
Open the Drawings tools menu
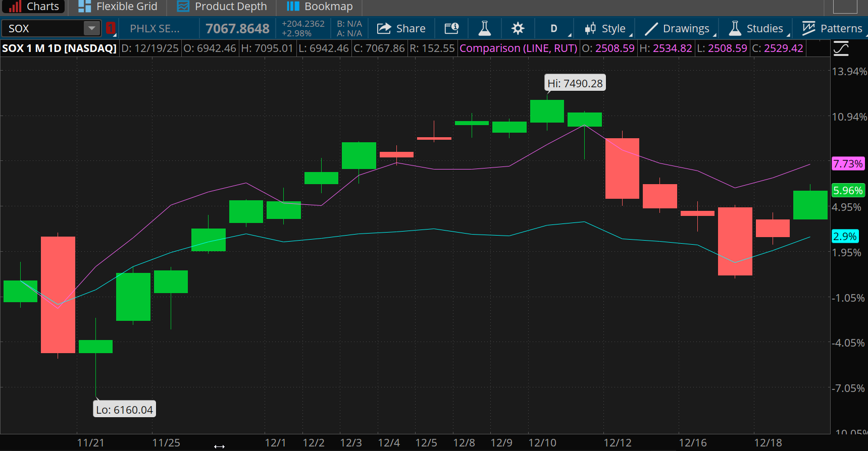677,28
